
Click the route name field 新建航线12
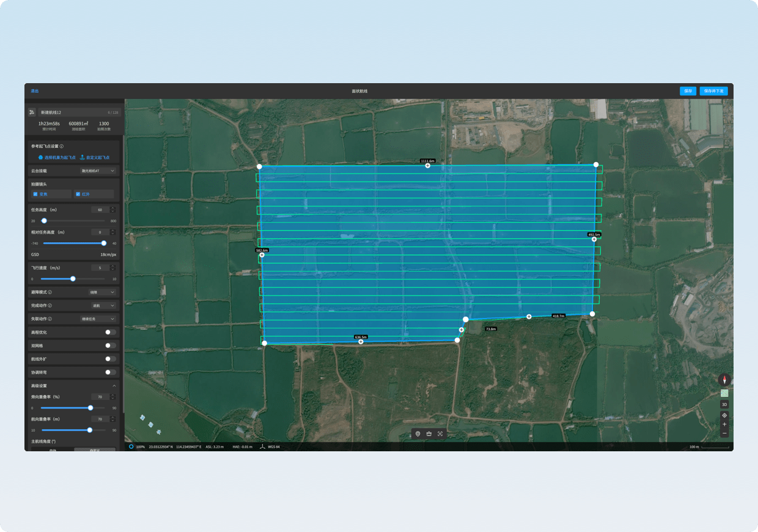[79, 113]
